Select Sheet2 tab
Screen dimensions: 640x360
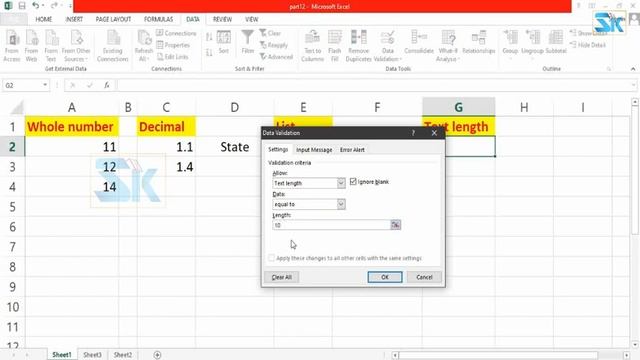coord(123,355)
